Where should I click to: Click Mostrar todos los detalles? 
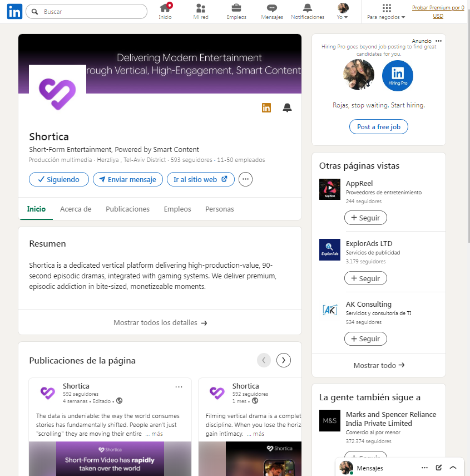[160, 322]
